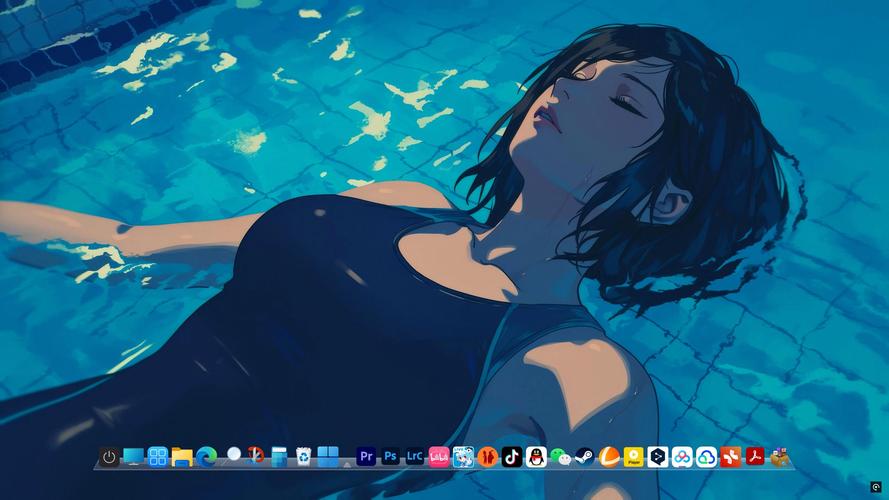Launch Microsoft Edge from the dock
889x500 pixels.
(206, 456)
